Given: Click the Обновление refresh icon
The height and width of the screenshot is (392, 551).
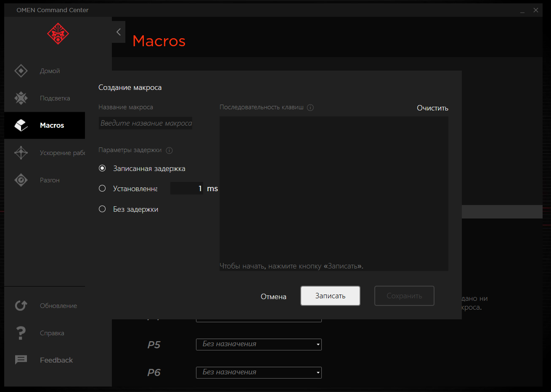Looking at the screenshot, I should pos(21,305).
